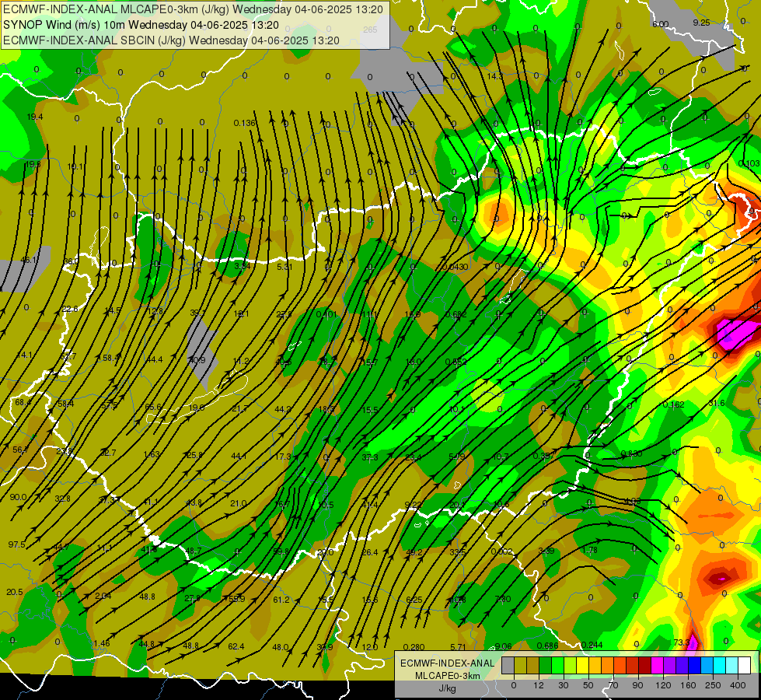Select the map value 20.5
The image size is (761, 700).
click(15, 592)
